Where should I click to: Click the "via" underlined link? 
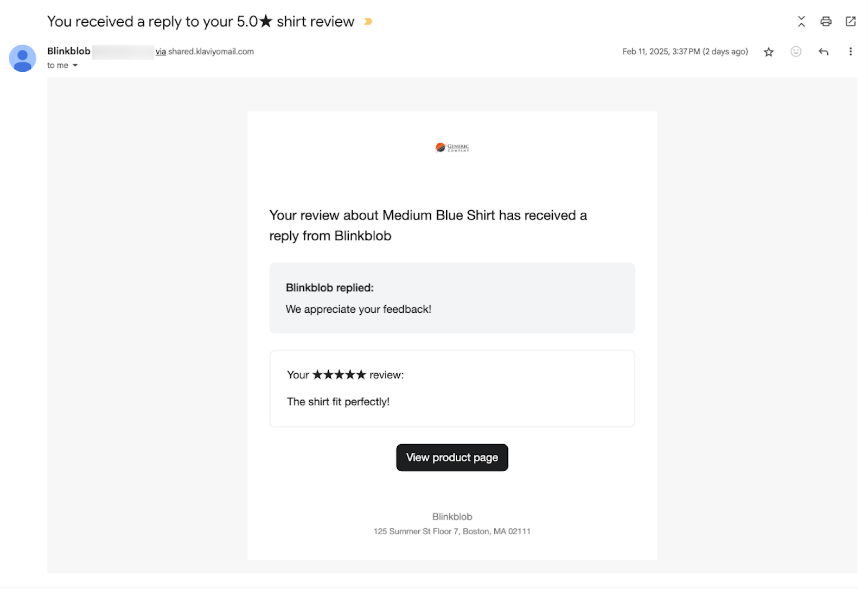161,52
